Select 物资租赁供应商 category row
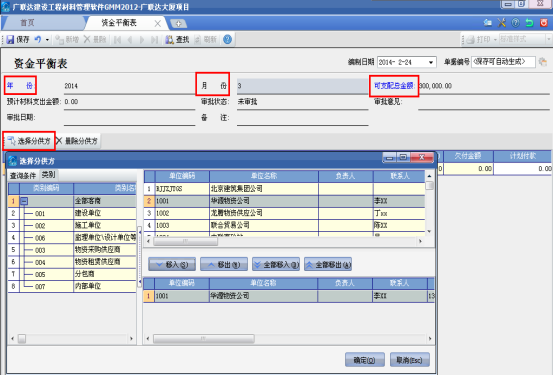The width and height of the screenshot is (553, 376). [x=72, y=262]
